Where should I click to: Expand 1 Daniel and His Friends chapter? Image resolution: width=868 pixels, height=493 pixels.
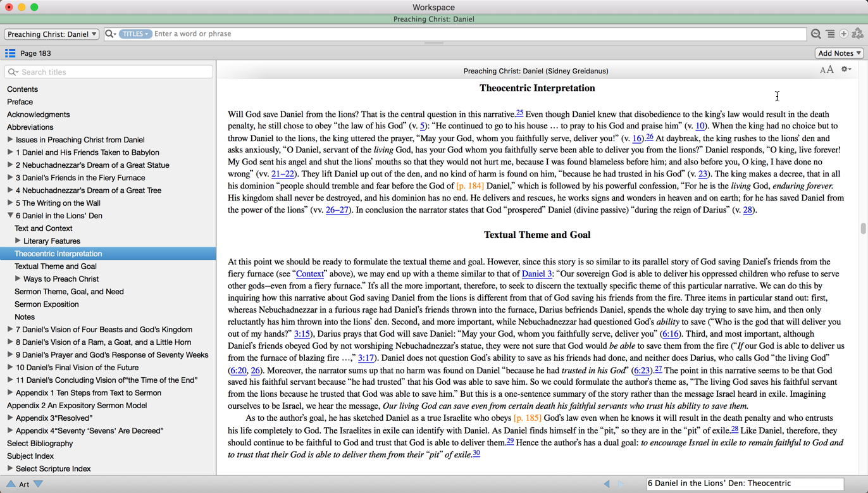click(x=10, y=152)
